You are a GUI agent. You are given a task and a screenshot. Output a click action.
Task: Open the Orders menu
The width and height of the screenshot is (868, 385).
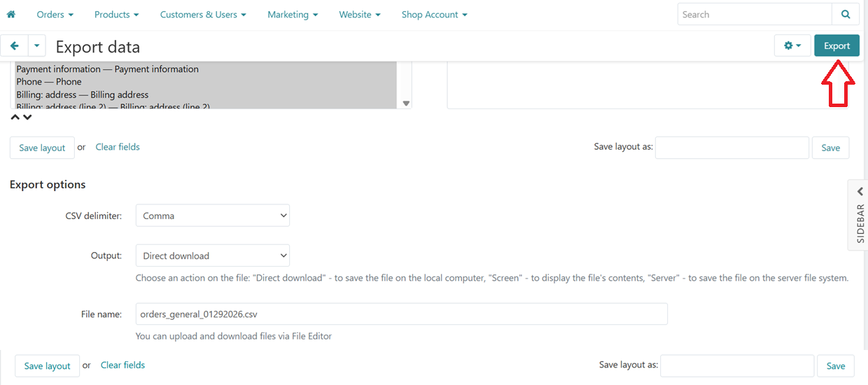coord(55,14)
